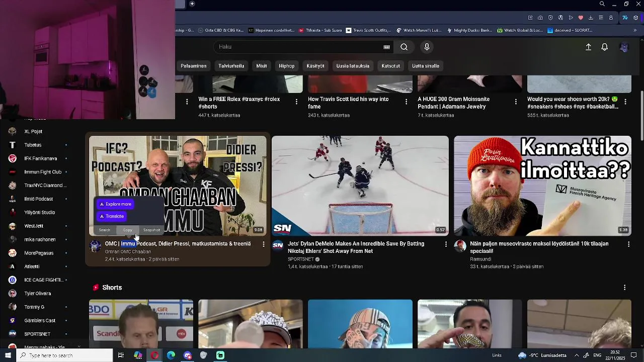Open the upload/create video icon
This screenshot has height=362, width=644.
tap(588, 47)
